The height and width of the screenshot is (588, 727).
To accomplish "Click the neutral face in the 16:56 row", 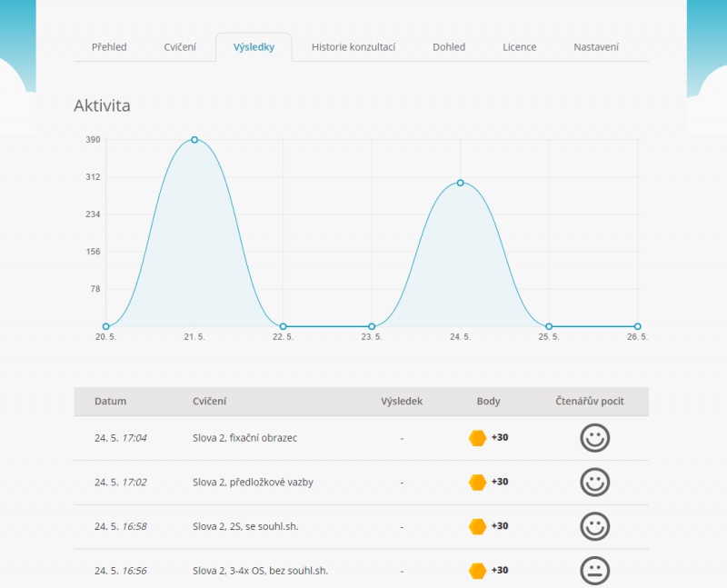I will (x=594, y=571).
